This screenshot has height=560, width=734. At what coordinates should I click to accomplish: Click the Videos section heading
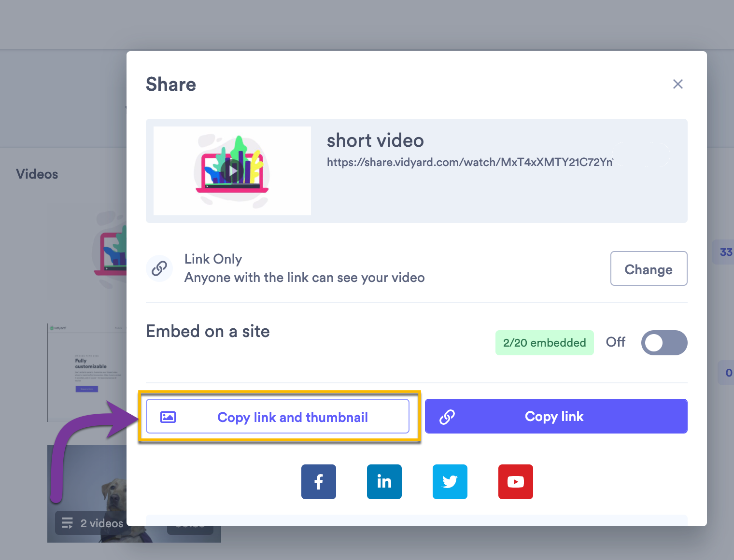tap(37, 174)
